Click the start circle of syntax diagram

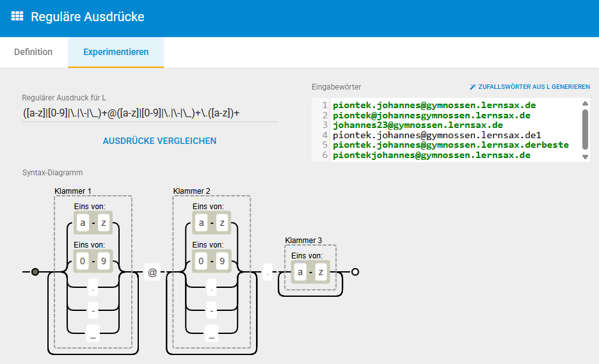click(35, 272)
